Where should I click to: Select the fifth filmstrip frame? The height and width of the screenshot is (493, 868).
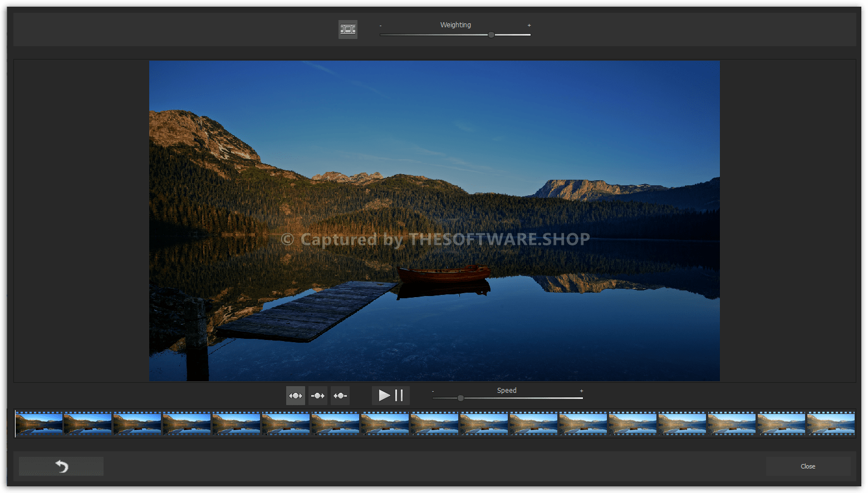click(x=237, y=424)
